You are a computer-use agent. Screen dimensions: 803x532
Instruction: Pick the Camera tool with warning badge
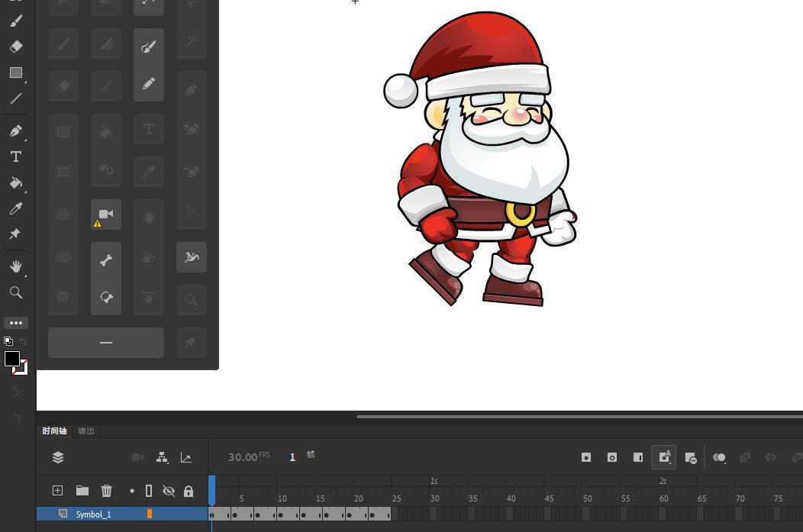(106, 214)
